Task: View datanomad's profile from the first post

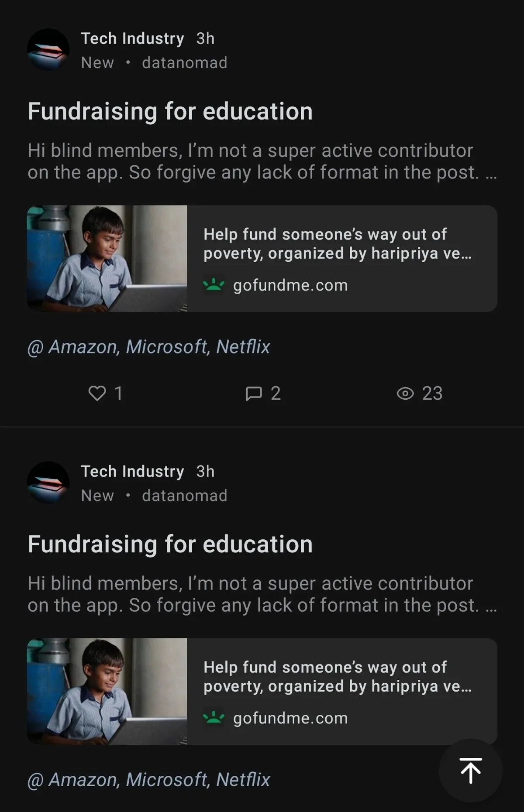Action: pos(184,63)
